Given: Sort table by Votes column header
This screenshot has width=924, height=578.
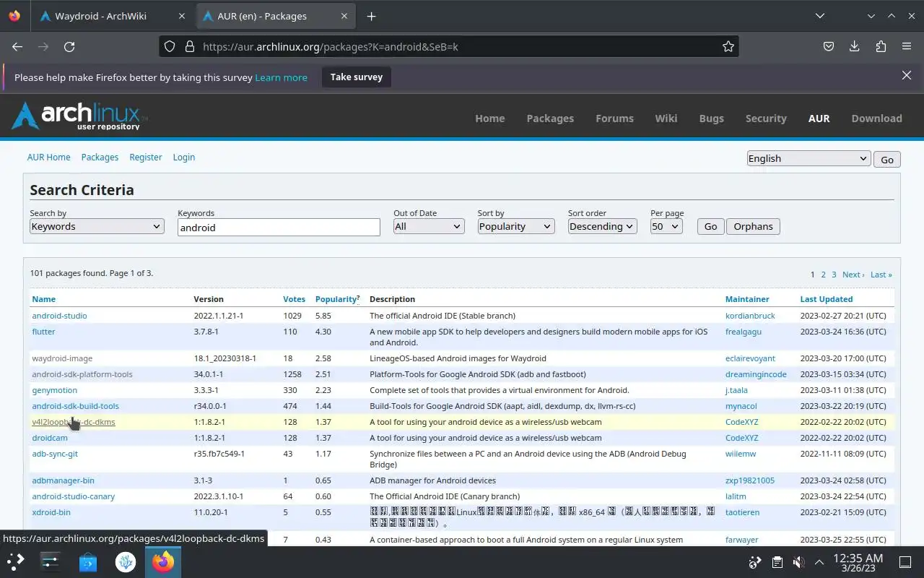Looking at the screenshot, I should point(294,299).
